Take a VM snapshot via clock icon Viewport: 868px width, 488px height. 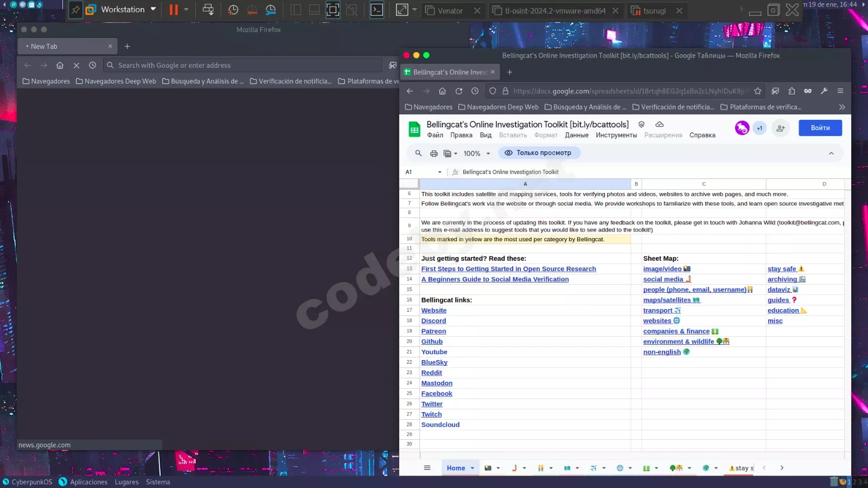[x=233, y=10]
